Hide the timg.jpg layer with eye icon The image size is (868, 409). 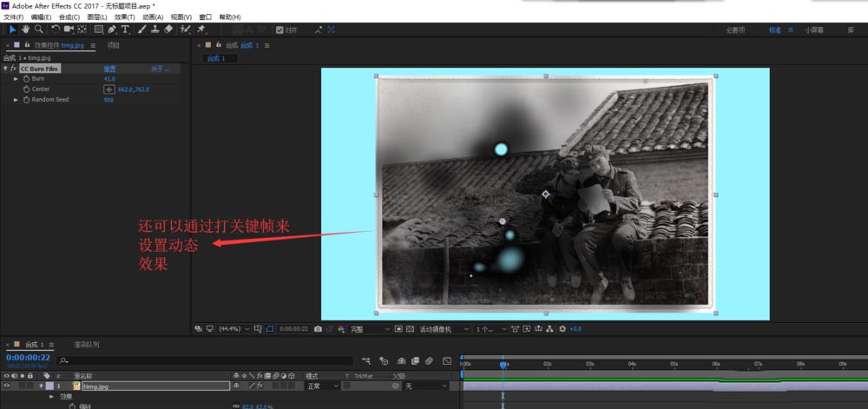tap(7, 386)
